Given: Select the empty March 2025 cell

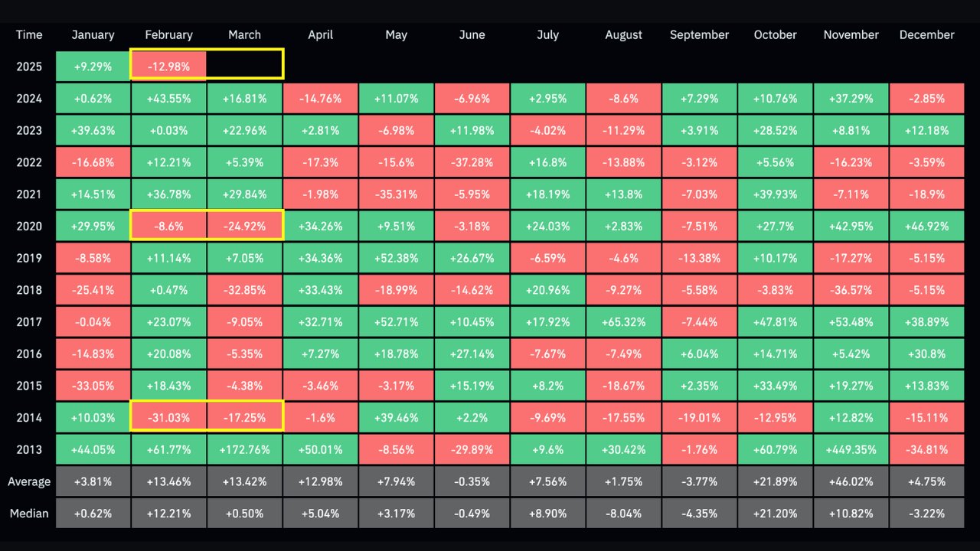Looking at the screenshot, I should click(x=244, y=67).
